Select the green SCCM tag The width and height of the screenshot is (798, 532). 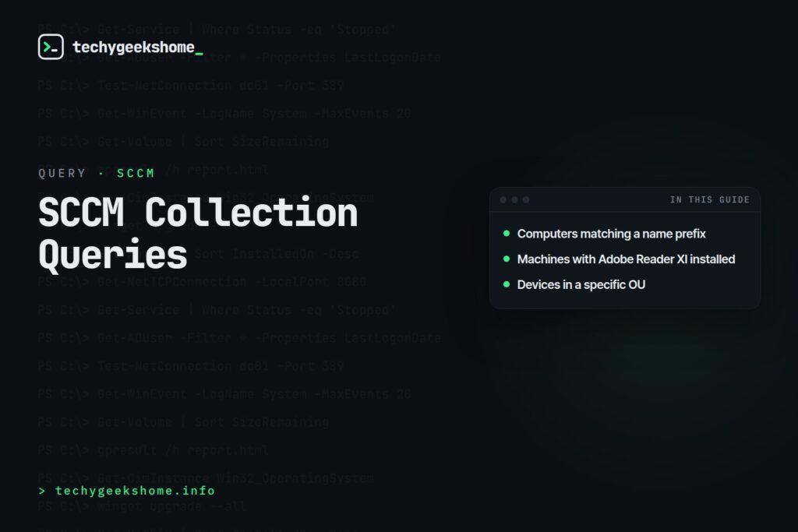coord(136,174)
